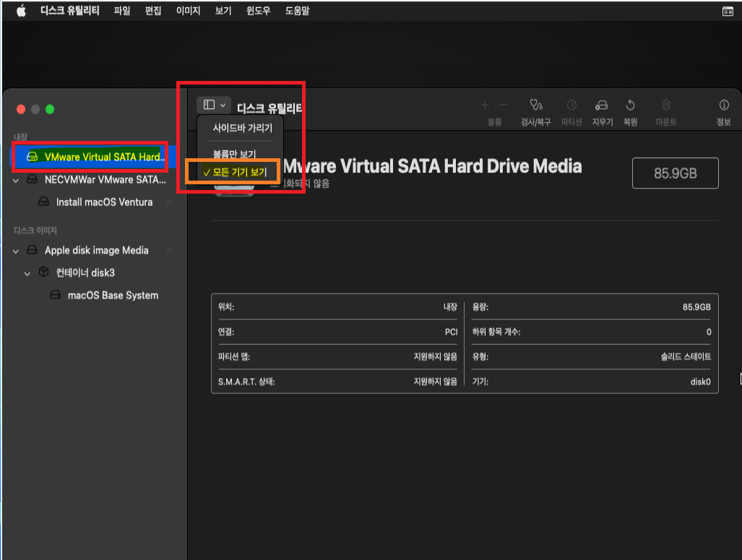Click the remove volume minus icon

tap(504, 105)
